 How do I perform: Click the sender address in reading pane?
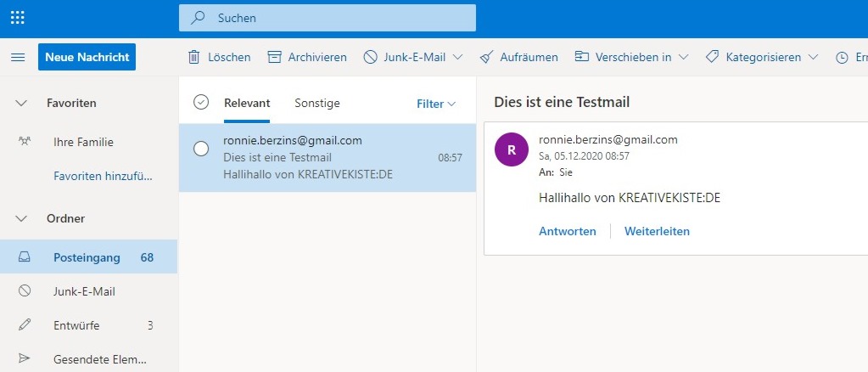pos(608,139)
